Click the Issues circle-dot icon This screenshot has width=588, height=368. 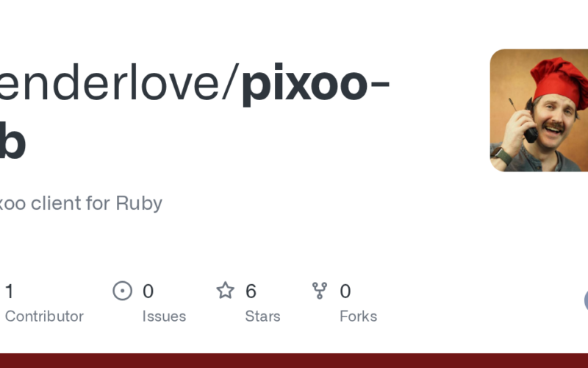[122, 291]
